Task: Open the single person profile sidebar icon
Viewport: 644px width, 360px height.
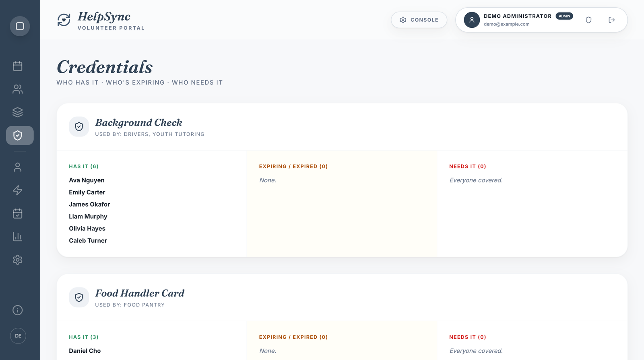Action: tap(18, 167)
